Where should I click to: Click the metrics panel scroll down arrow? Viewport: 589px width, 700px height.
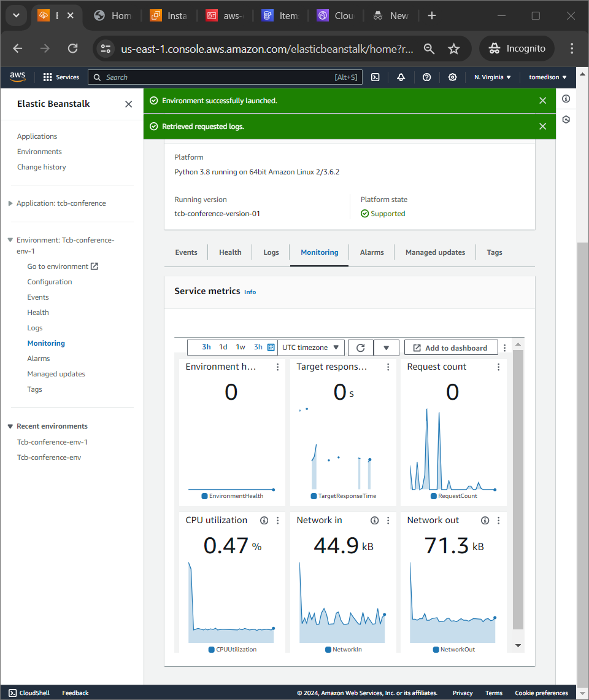[518, 645]
